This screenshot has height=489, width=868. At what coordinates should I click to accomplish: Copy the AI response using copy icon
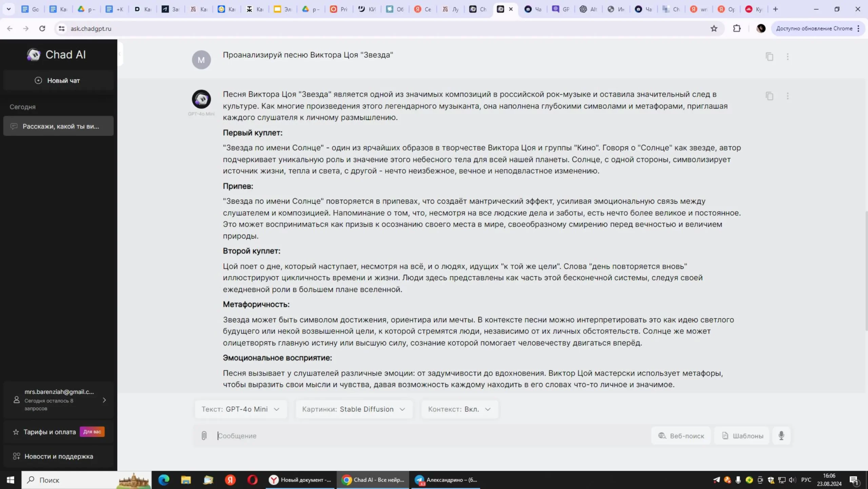pos(769,96)
